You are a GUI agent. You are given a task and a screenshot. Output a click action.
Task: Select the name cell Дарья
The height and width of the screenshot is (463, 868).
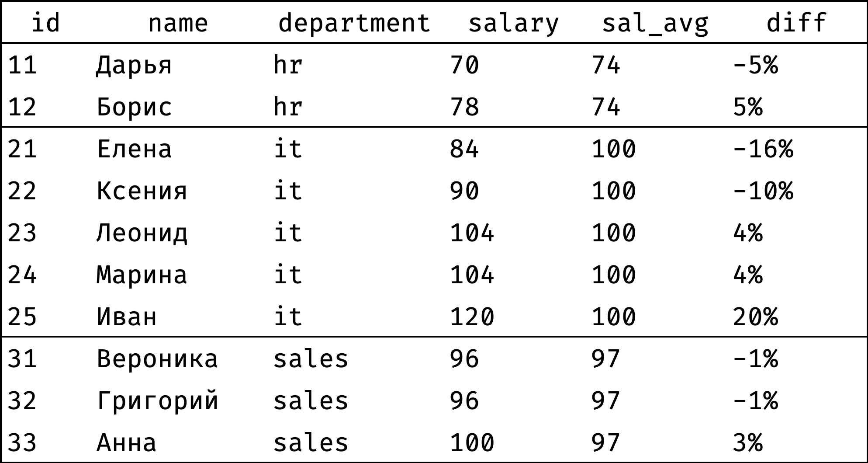134,65
